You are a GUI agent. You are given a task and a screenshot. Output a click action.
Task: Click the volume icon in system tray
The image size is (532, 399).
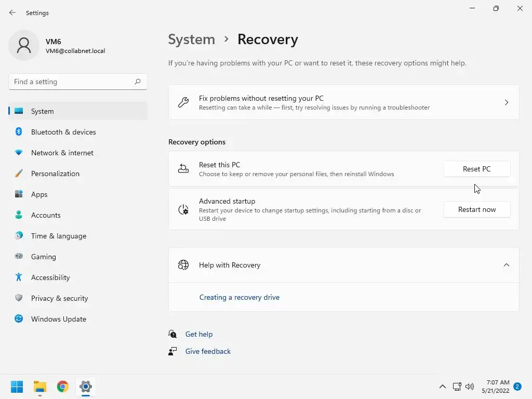[x=470, y=387]
